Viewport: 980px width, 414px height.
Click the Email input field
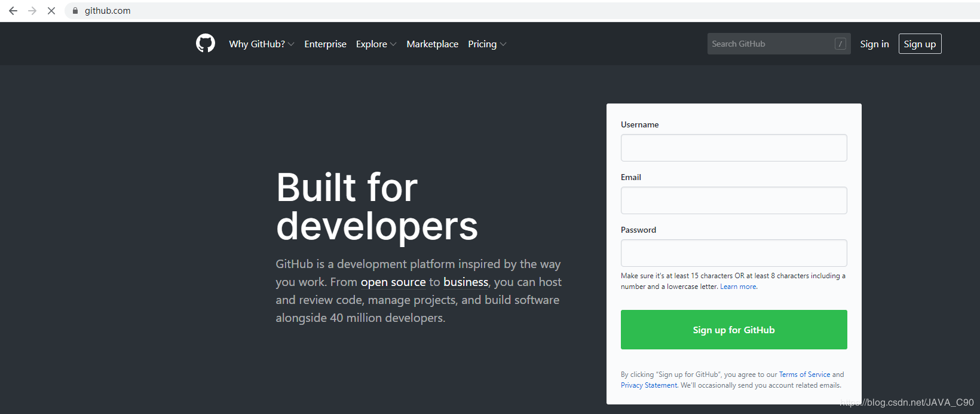tap(734, 200)
